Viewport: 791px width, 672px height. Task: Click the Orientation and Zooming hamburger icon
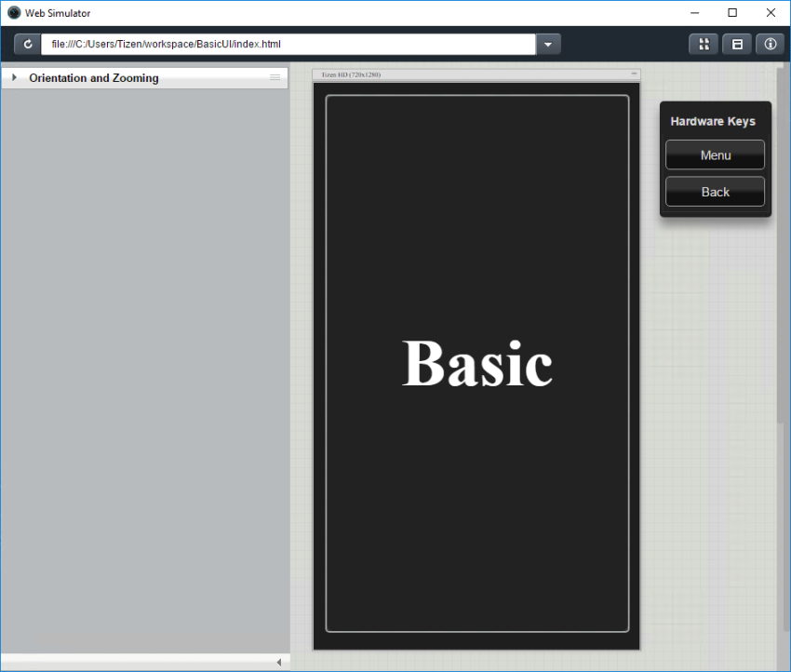(x=275, y=78)
